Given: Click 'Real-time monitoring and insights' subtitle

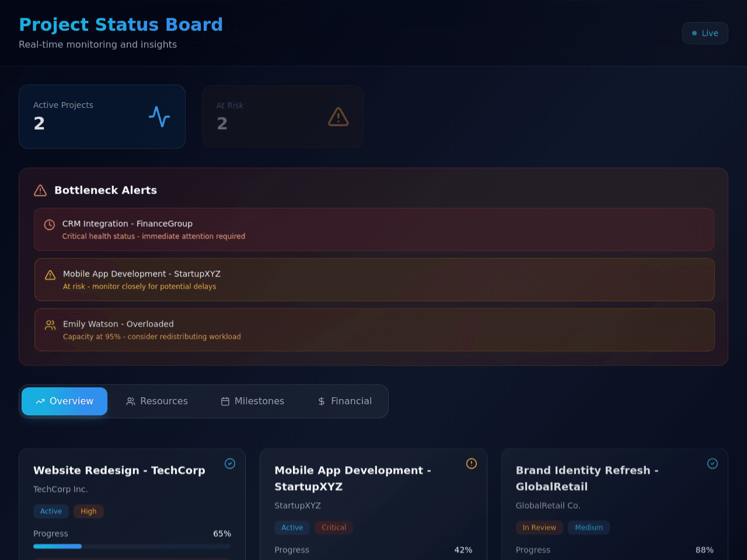Looking at the screenshot, I should [97, 45].
